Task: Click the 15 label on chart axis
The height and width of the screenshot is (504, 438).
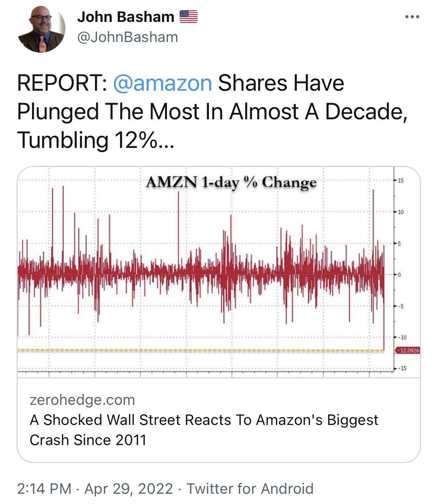Action: click(401, 181)
